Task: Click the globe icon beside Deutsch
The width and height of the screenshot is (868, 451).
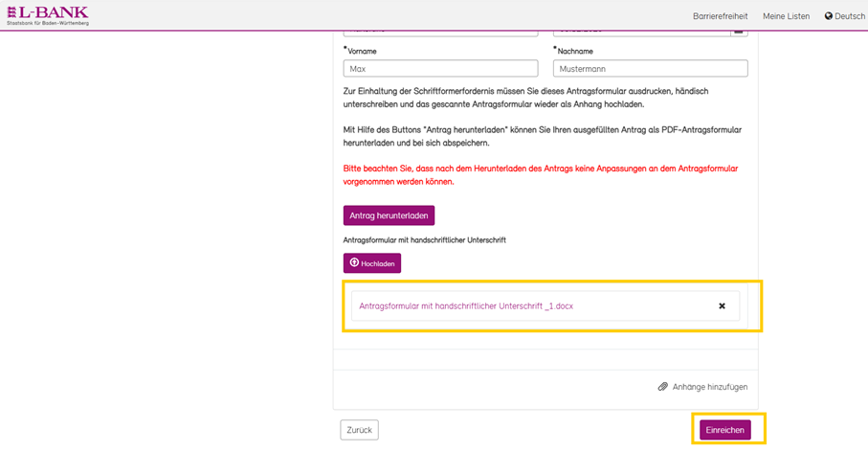Action: click(x=829, y=16)
